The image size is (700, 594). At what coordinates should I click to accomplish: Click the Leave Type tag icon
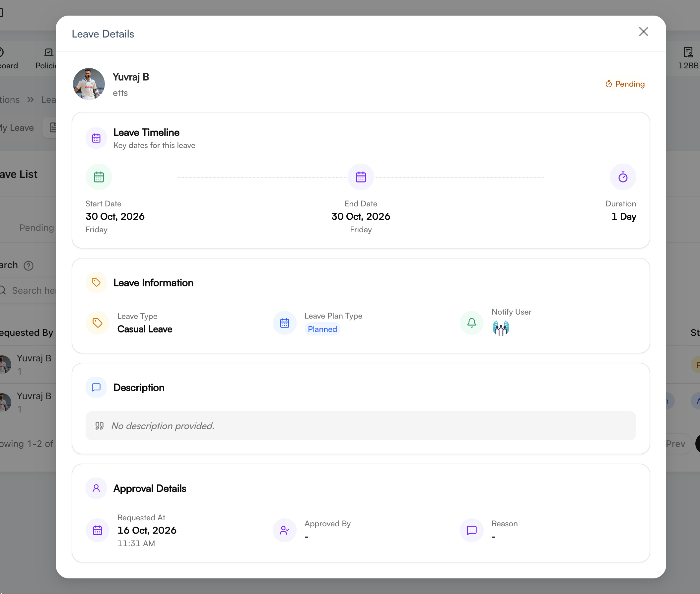click(98, 323)
